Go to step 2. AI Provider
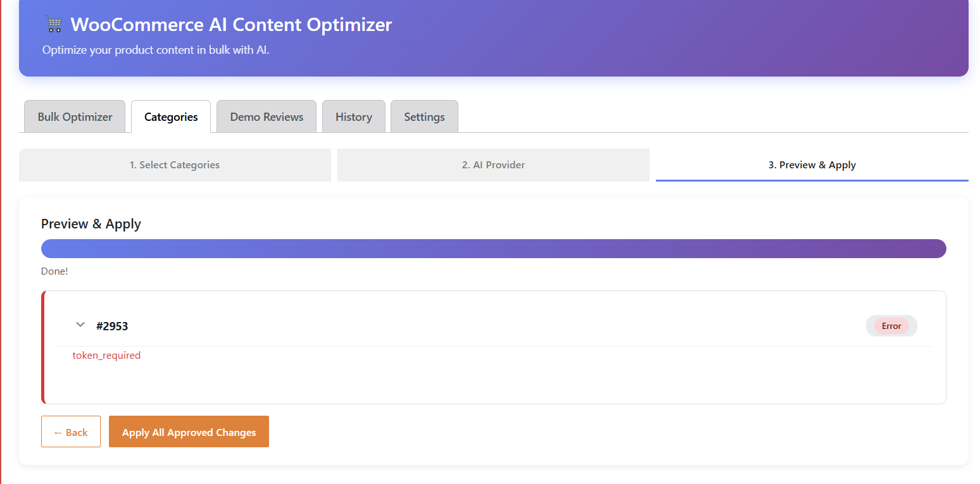The width and height of the screenshot is (980, 484). pos(493,165)
